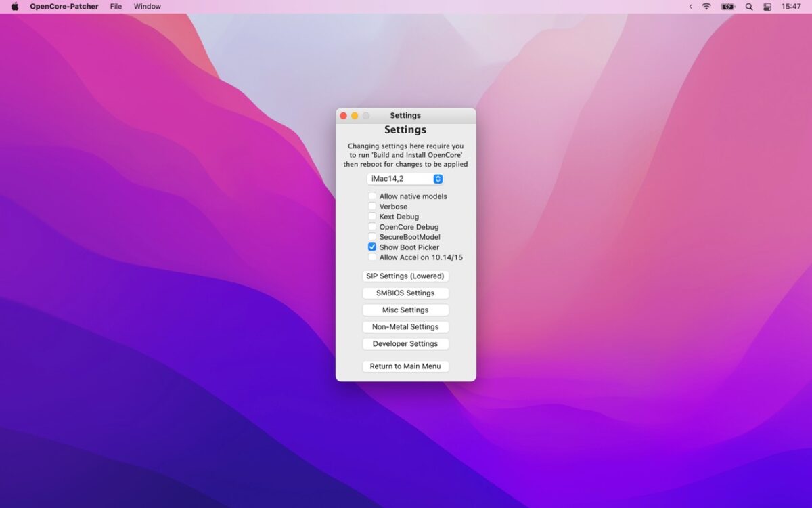Image resolution: width=812 pixels, height=508 pixels.
Task: Open the File menu
Action: click(115, 6)
